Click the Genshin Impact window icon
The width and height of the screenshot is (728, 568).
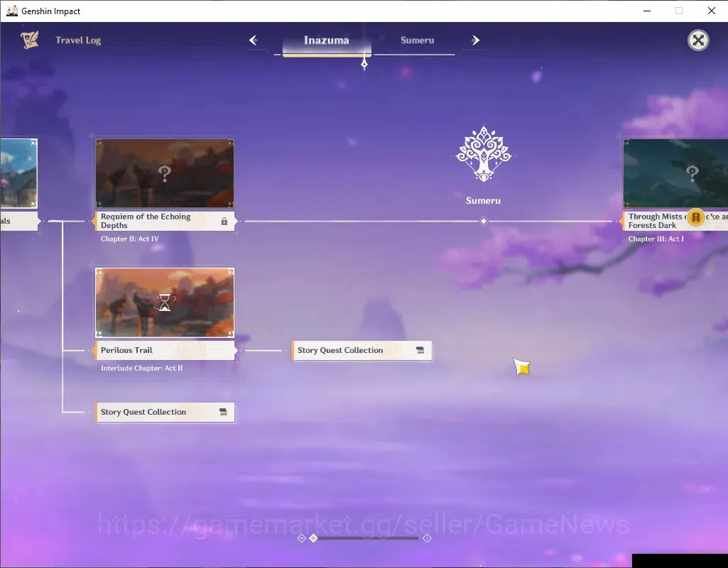point(11,11)
